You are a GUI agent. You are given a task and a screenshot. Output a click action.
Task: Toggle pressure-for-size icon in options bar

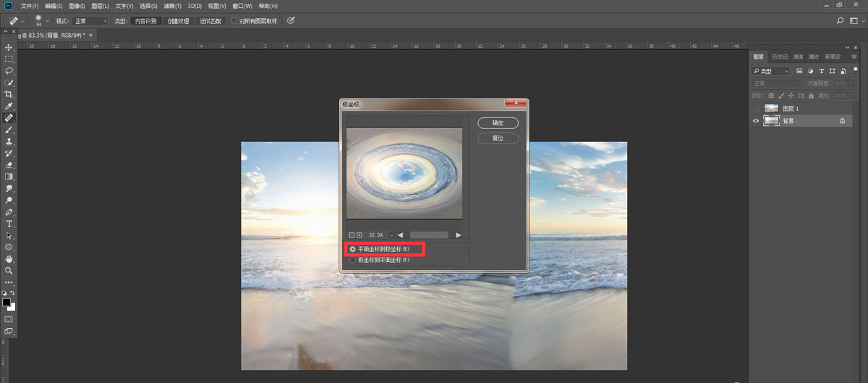point(291,21)
